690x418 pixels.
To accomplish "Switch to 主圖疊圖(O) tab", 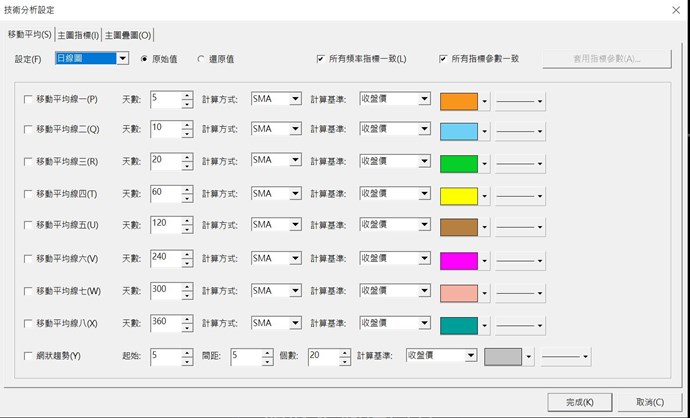I will (128, 34).
